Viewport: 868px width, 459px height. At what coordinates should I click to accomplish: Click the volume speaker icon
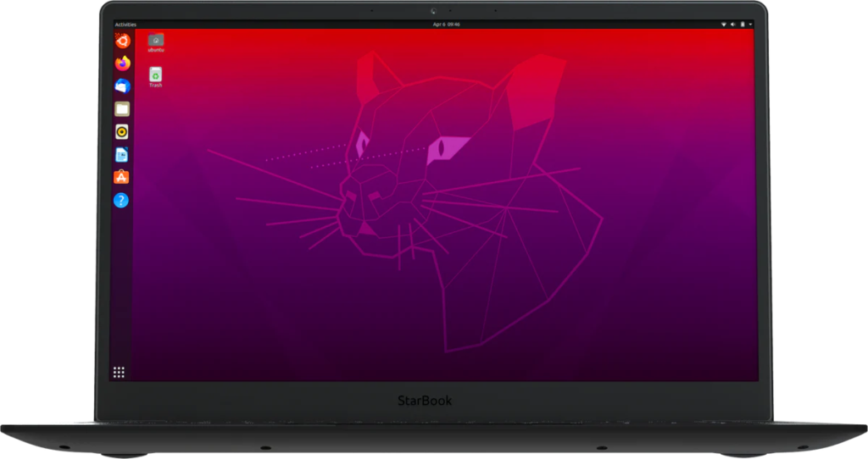click(x=733, y=25)
